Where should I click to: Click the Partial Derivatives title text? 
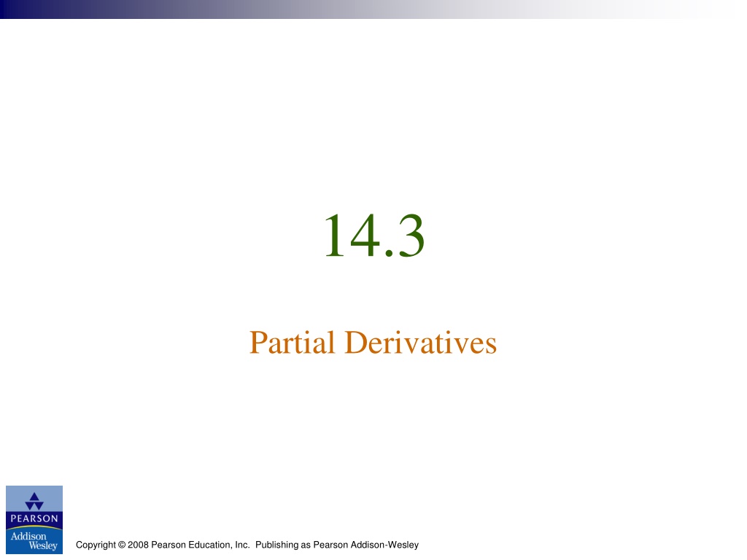coord(373,343)
